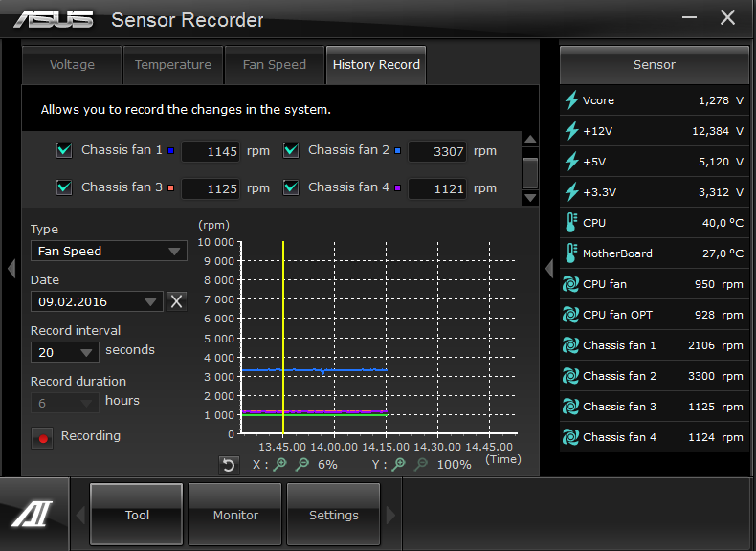The height and width of the screenshot is (551, 756).
Task: Uncheck the Chassis fan 2 checkbox
Action: tap(291, 150)
